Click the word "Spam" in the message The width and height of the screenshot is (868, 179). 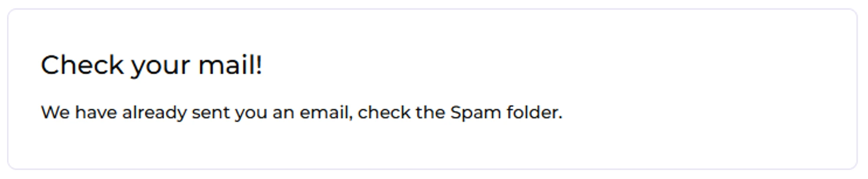(x=476, y=113)
